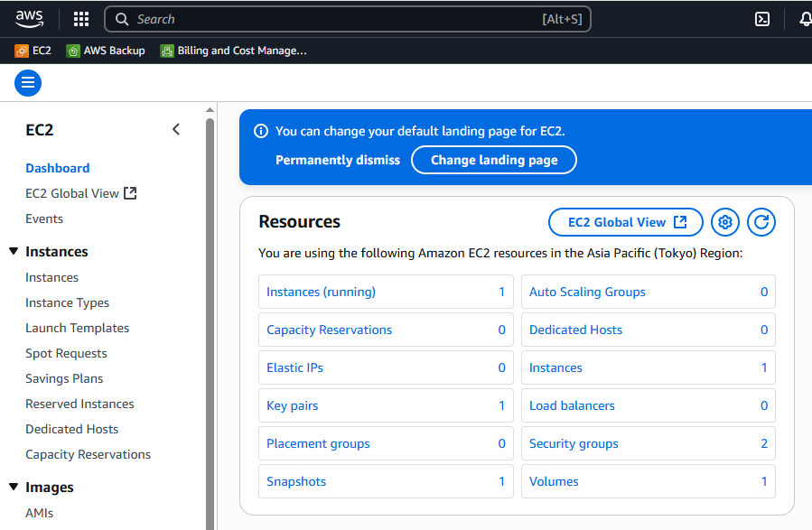Click the EC2 sidebar title
812x530 pixels.
40,130
